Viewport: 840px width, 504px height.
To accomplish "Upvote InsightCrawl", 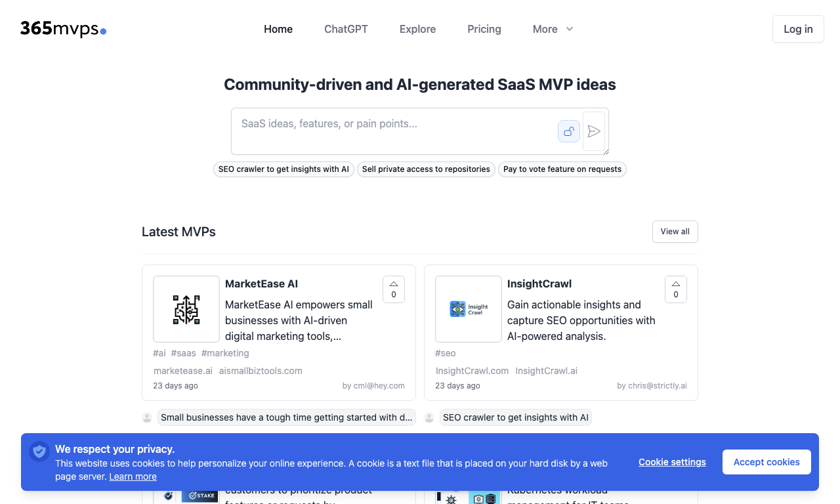I will pos(676,289).
